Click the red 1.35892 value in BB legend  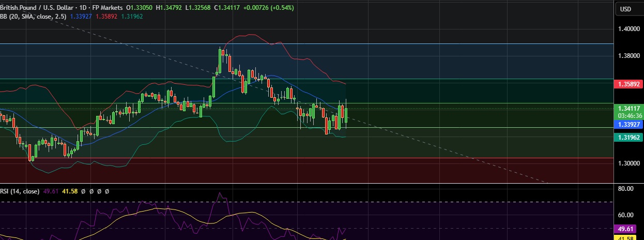[106, 16]
